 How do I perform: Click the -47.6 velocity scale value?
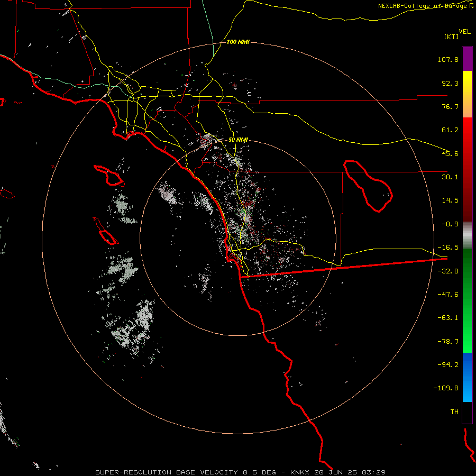pyautogui.click(x=448, y=295)
